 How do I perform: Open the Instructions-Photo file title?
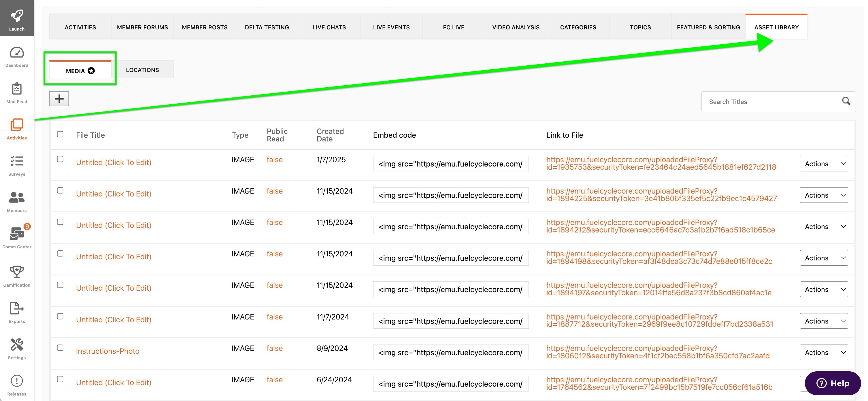click(x=107, y=351)
